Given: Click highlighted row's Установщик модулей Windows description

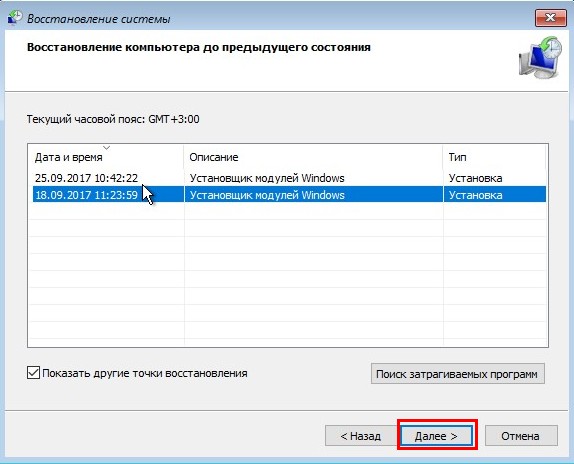Looking at the screenshot, I should click(x=267, y=195).
